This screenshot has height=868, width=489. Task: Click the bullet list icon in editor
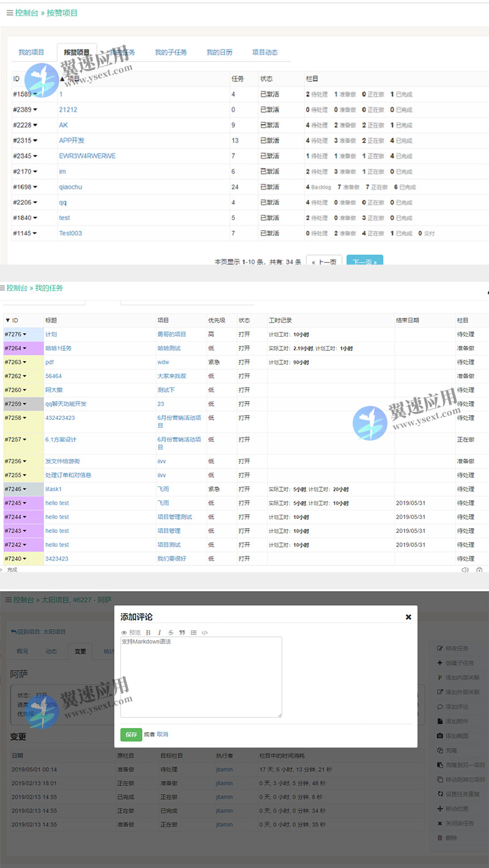point(194,633)
